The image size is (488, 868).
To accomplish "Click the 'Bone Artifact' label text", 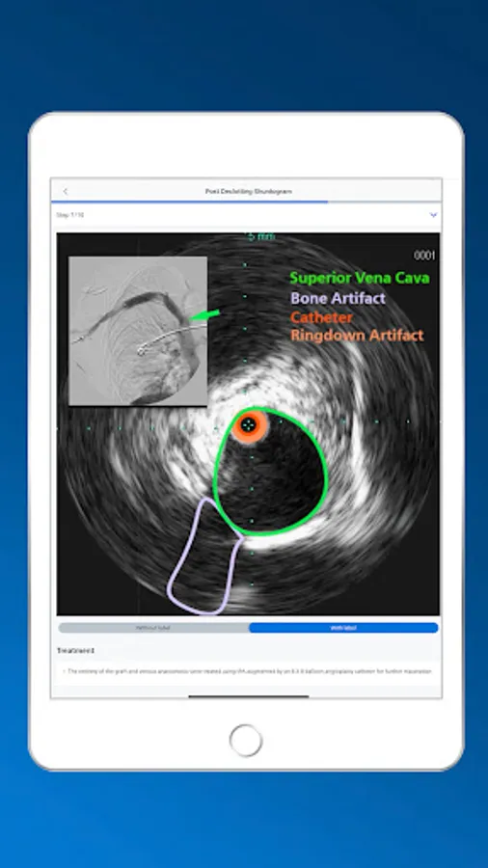I will [x=338, y=298].
